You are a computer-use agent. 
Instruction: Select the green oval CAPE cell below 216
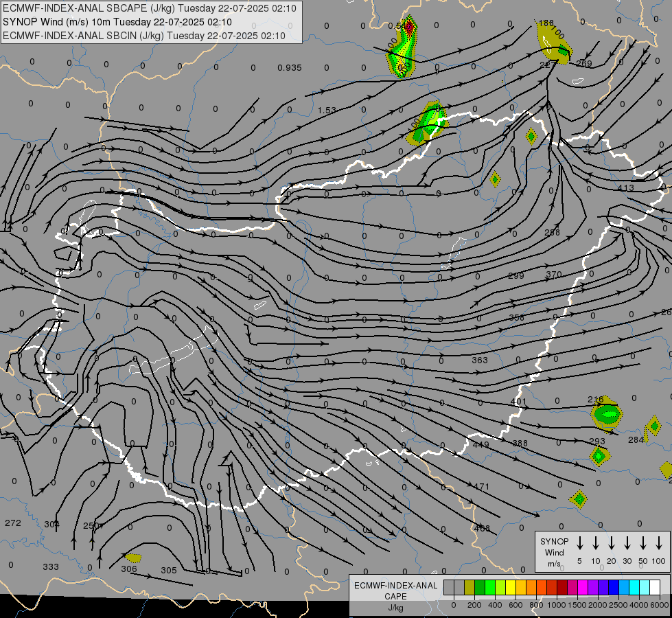(607, 414)
